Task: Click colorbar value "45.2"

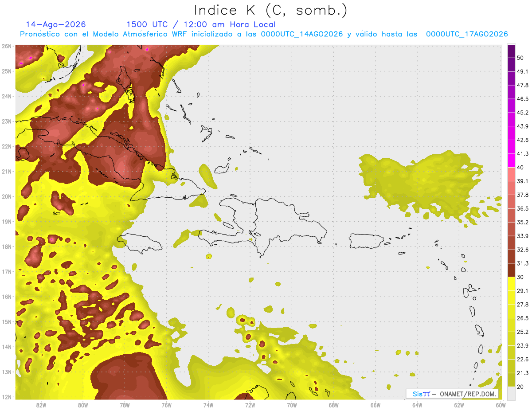Action: pos(522,113)
